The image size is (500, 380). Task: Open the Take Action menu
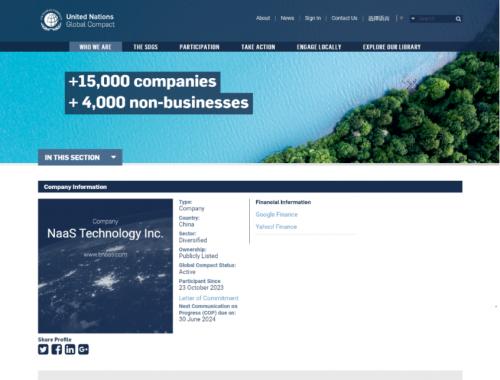(x=258, y=47)
